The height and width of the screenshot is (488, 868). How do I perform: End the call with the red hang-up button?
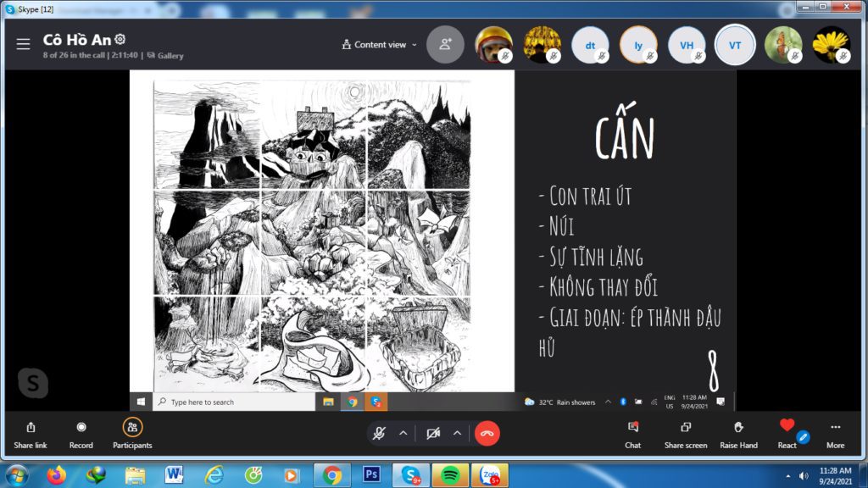[487, 433]
